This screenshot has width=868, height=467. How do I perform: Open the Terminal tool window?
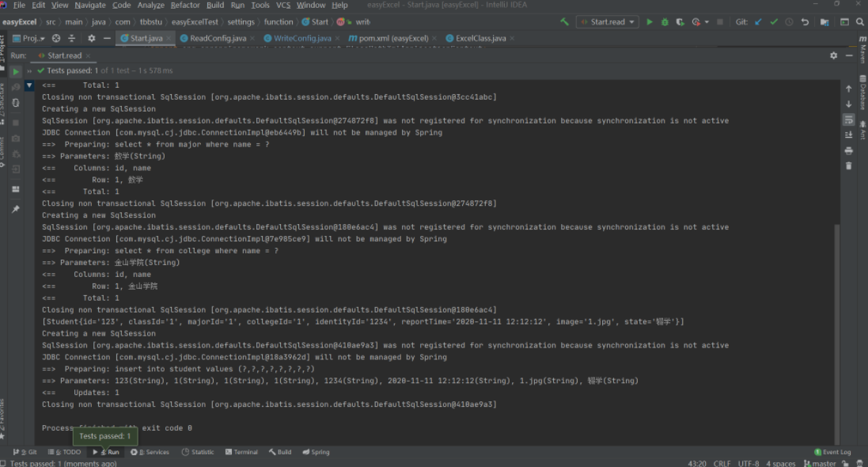point(241,452)
